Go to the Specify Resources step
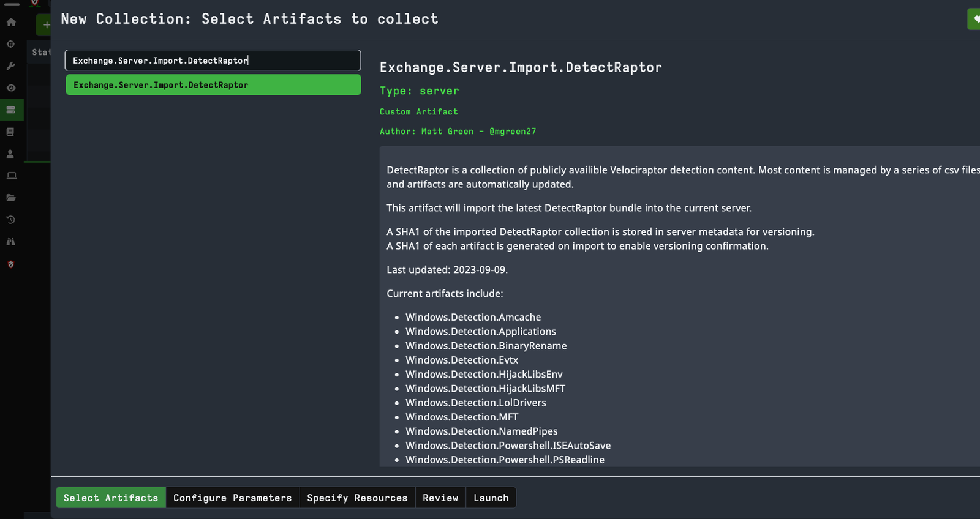Image resolution: width=980 pixels, height=519 pixels. pyautogui.click(x=357, y=498)
